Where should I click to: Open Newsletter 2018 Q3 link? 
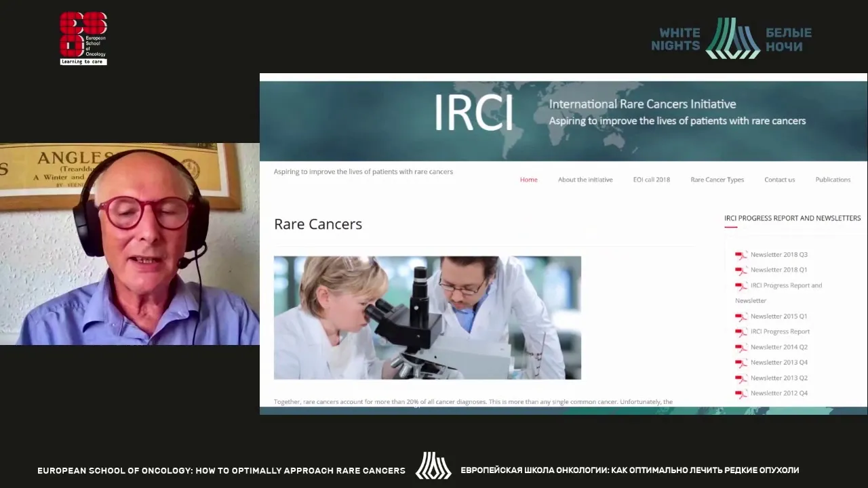coord(778,255)
